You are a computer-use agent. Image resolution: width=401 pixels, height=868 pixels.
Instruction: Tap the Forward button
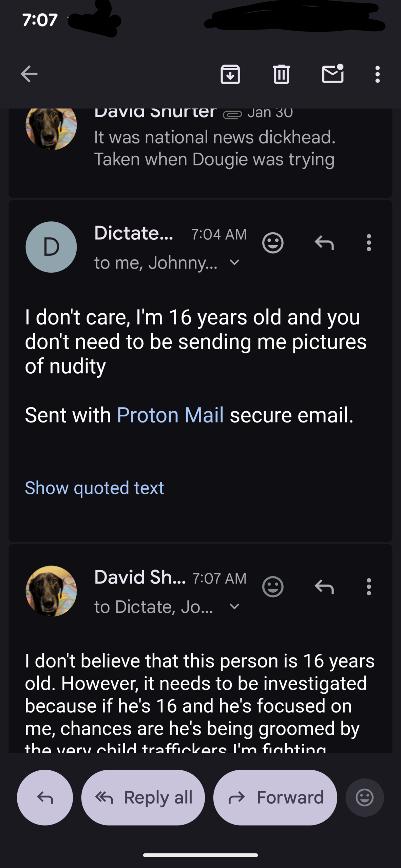tap(275, 797)
